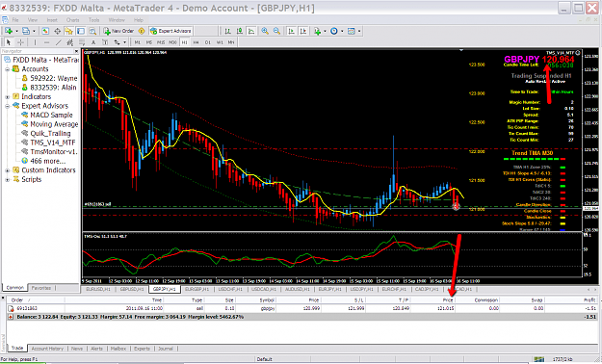Select account 592922: Wayne

(x=53, y=78)
